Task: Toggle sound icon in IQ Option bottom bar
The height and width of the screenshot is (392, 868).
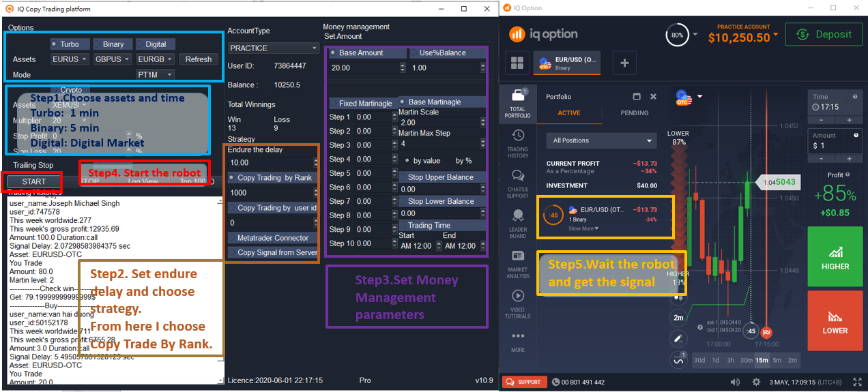Action: (x=736, y=382)
